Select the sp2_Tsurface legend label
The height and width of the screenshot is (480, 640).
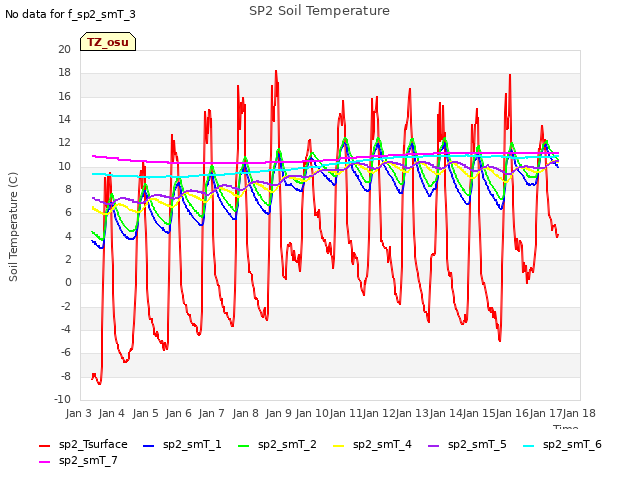tap(93, 444)
